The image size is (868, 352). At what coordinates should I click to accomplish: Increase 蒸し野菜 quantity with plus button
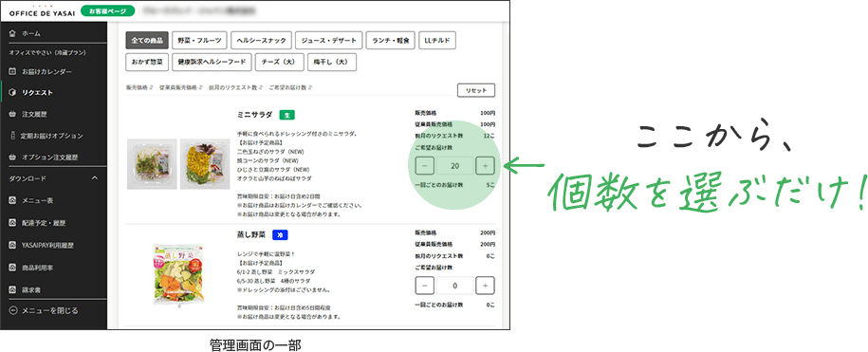pyautogui.click(x=485, y=286)
